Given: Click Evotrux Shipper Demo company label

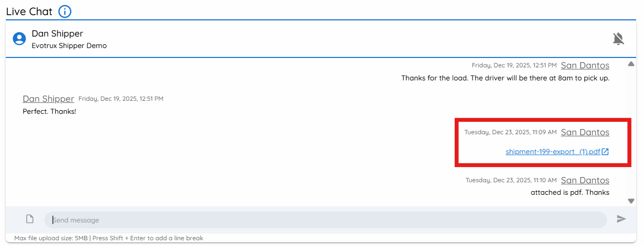Looking at the screenshot, I should [69, 45].
